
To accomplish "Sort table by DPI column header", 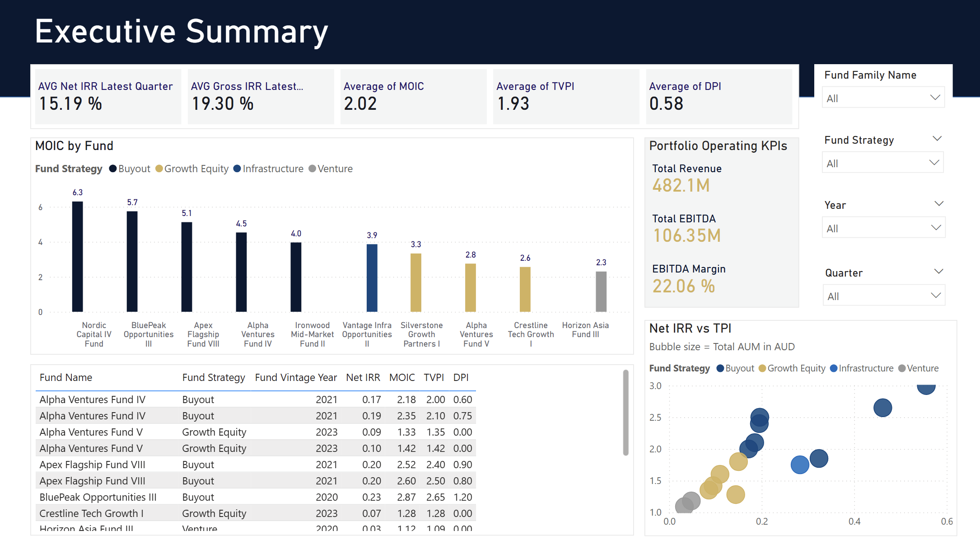I will (461, 377).
